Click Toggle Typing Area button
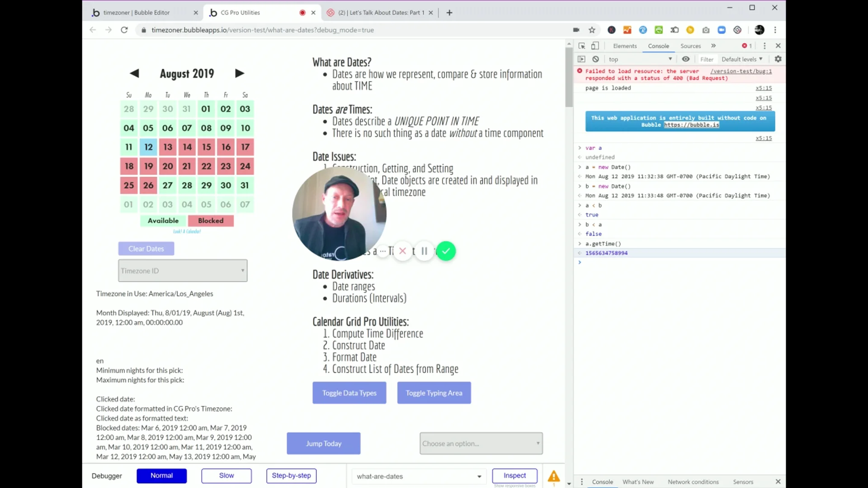The image size is (868, 488). coord(434,393)
